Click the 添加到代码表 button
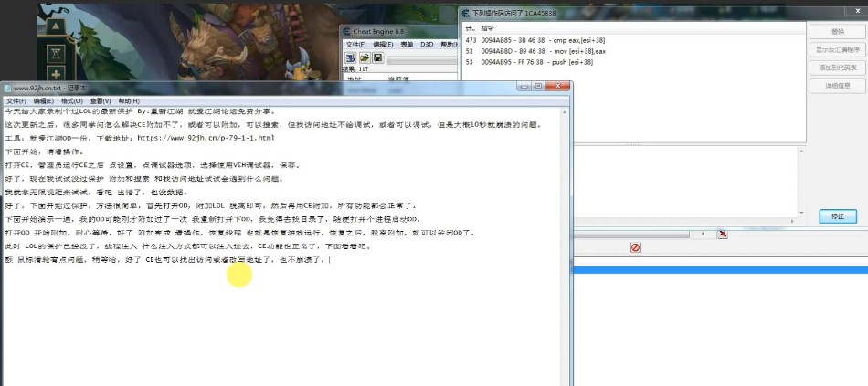 pyautogui.click(x=838, y=68)
